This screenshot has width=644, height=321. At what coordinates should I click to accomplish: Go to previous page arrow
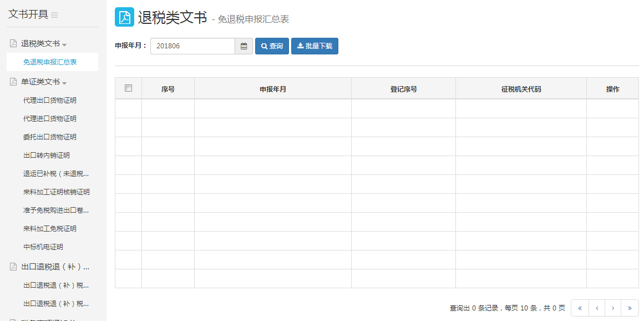click(x=596, y=308)
